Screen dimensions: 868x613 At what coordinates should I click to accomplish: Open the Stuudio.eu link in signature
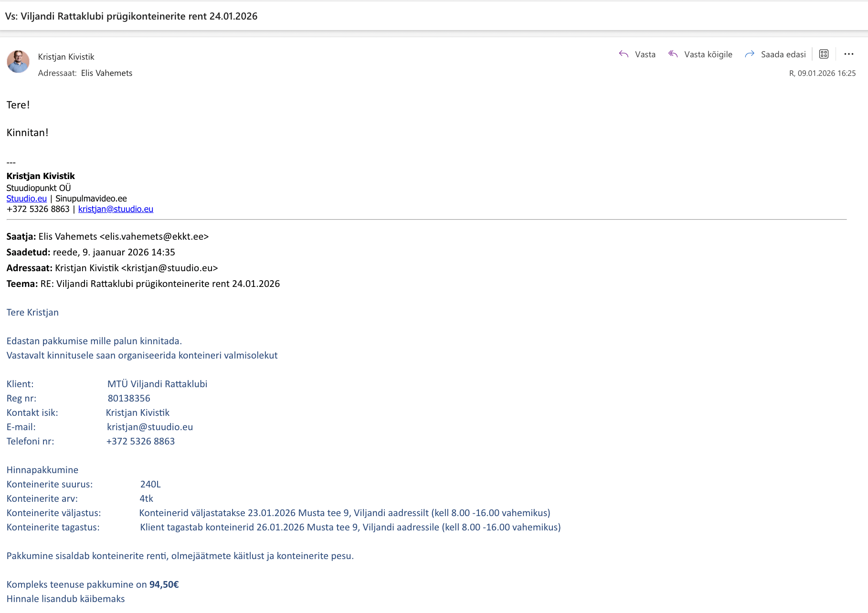tap(27, 199)
